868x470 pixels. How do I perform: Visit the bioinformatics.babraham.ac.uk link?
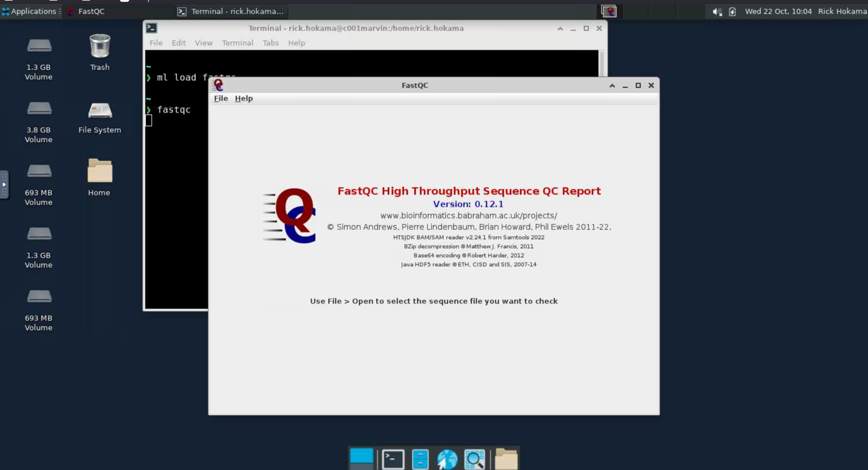click(x=468, y=216)
